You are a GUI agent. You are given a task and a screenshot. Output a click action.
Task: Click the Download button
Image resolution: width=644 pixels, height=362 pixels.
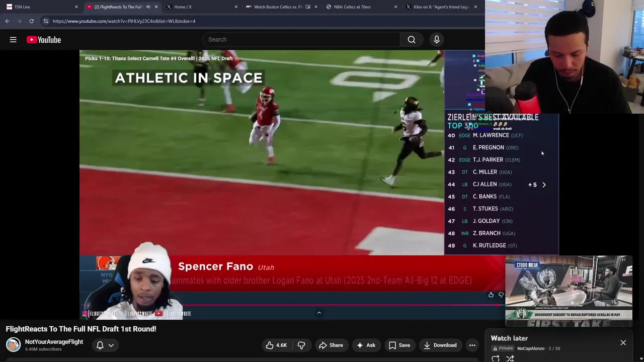tap(440, 345)
